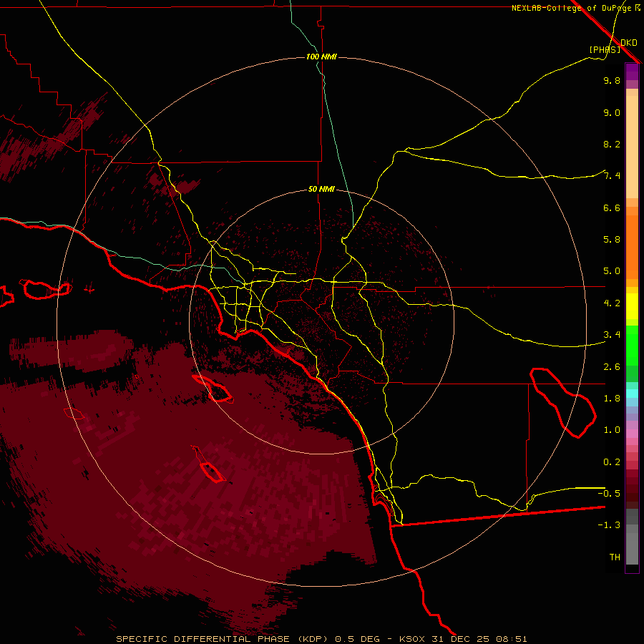This screenshot has width=644, height=644.
Task: Click the 3.4 legend value
Action: point(612,335)
